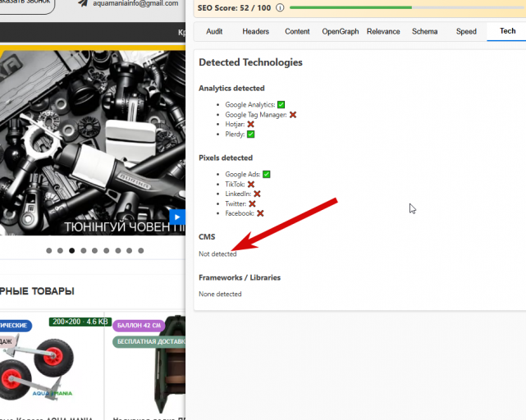The width and height of the screenshot is (526, 420).
Task: Click the 'Detected Technologies' heading
Action: point(250,62)
